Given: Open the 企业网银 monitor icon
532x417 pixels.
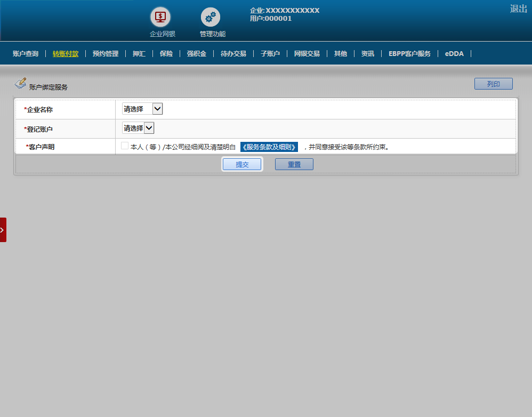Looking at the screenshot, I should click(x=160, y=17).
